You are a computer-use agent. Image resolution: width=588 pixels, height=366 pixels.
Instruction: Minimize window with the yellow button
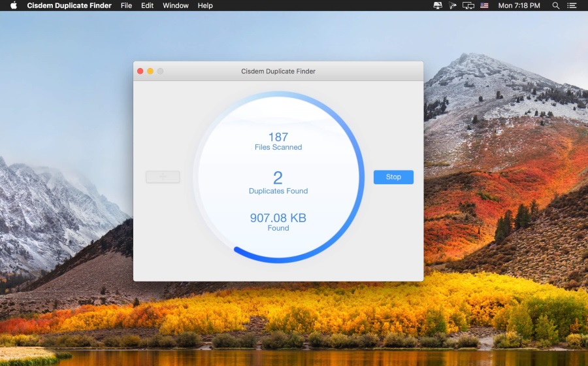coord(150,71)
